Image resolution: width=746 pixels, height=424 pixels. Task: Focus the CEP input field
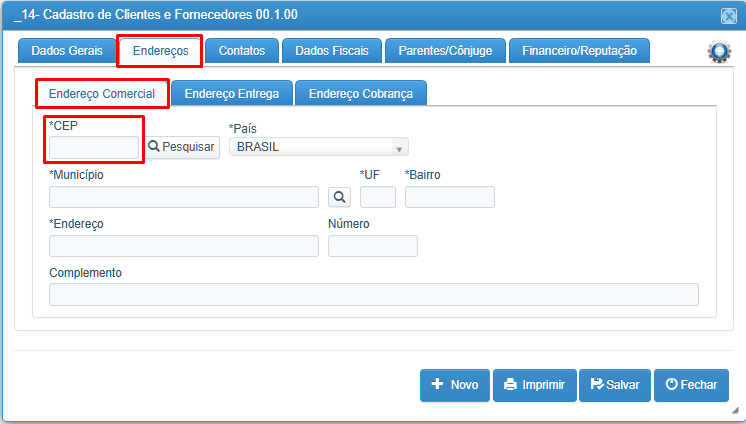coord(94,148)
